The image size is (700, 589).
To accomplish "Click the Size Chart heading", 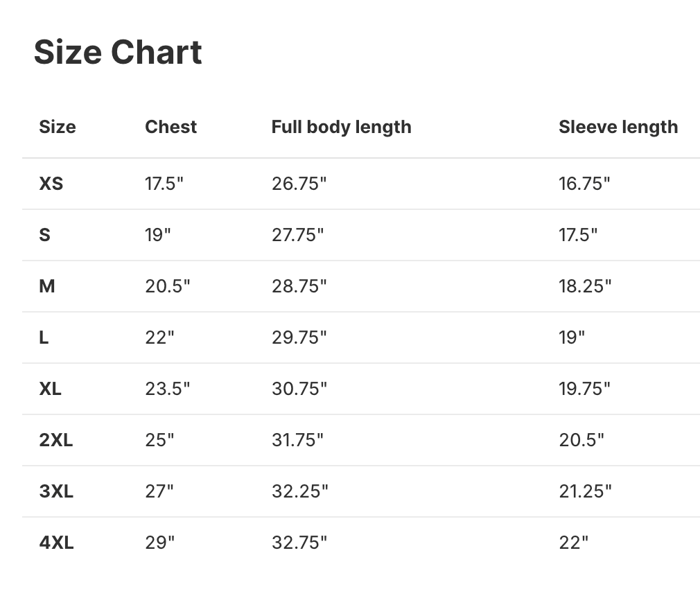I will pos(118,52).
